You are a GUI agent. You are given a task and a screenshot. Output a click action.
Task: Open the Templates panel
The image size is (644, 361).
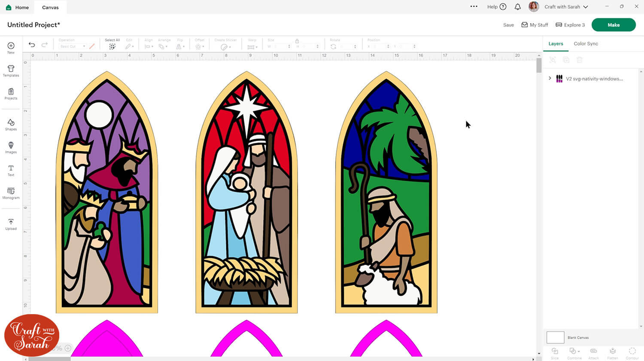pyautogui.click(x=11, y=71)
